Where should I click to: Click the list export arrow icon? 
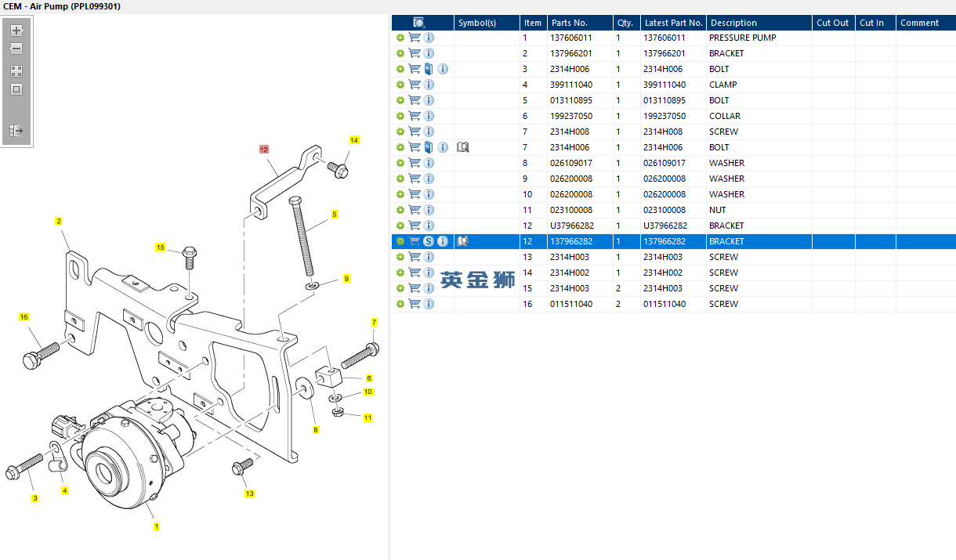coord(16,131)
